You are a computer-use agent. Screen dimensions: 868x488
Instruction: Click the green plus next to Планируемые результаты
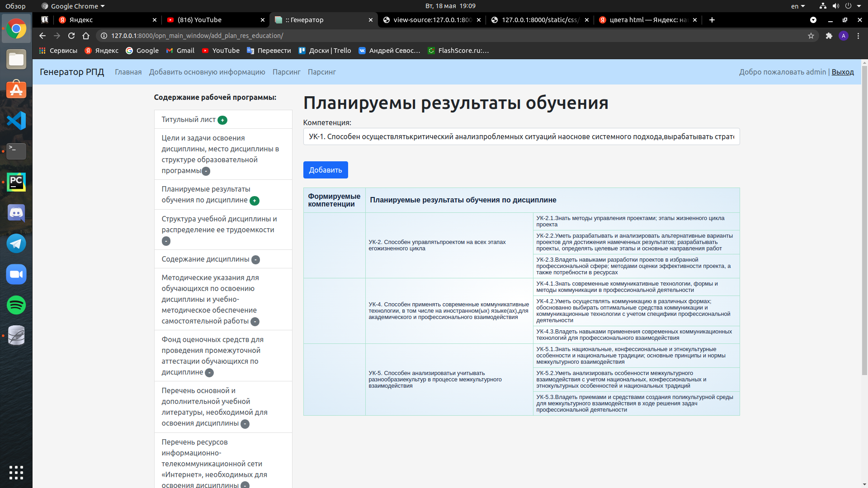[x=255, y=201]
